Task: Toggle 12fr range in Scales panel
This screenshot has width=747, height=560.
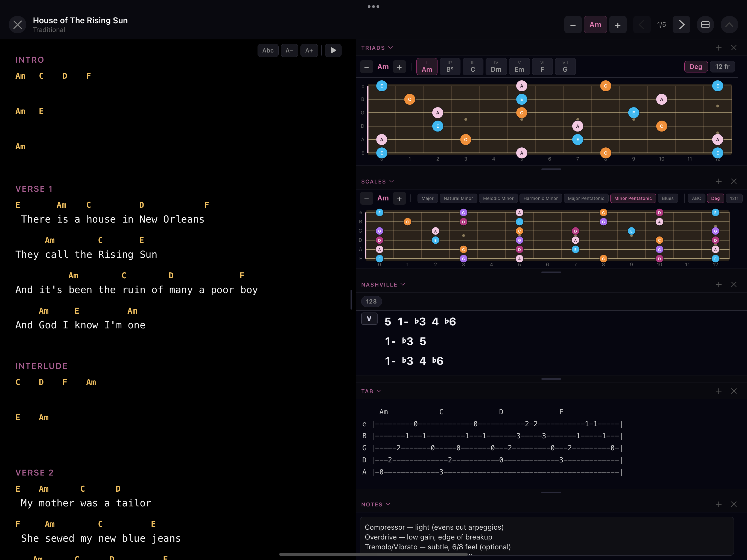Action: 734,198
